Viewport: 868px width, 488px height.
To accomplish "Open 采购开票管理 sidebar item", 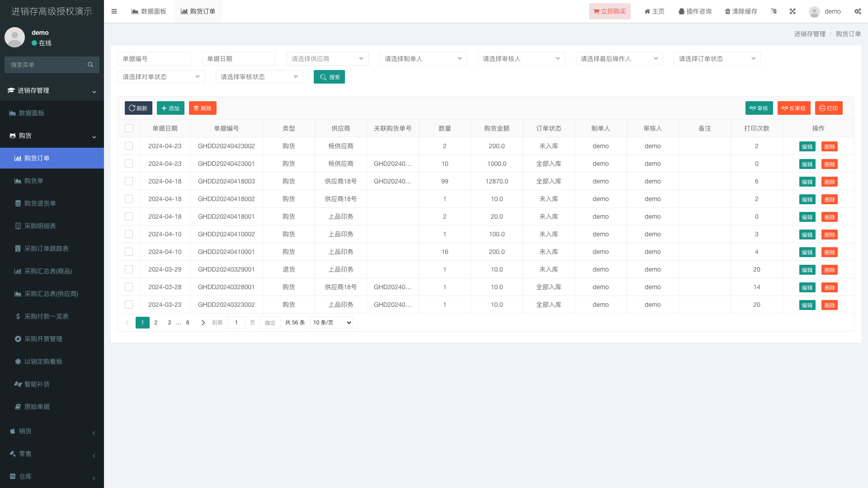I will tap(52, 339).
